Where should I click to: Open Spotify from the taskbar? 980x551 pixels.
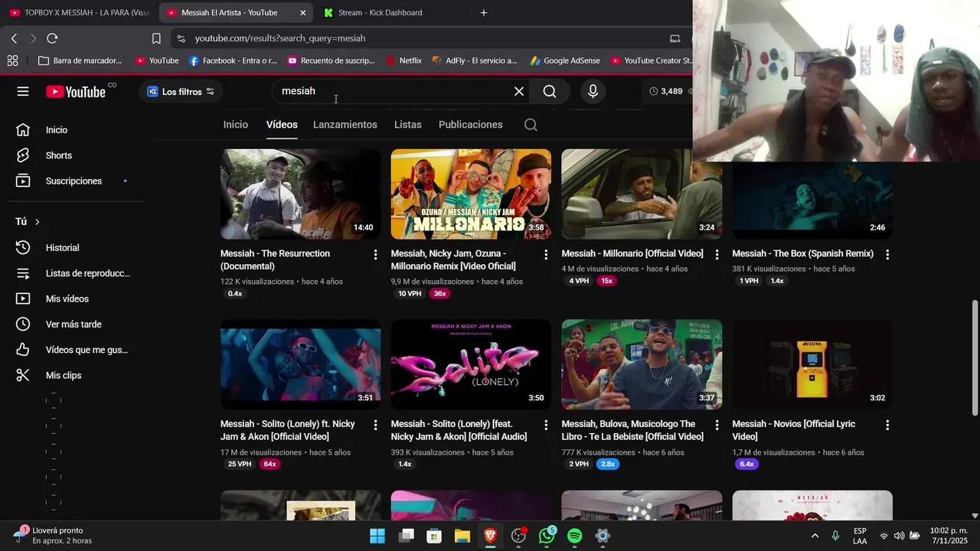[575, 536]
